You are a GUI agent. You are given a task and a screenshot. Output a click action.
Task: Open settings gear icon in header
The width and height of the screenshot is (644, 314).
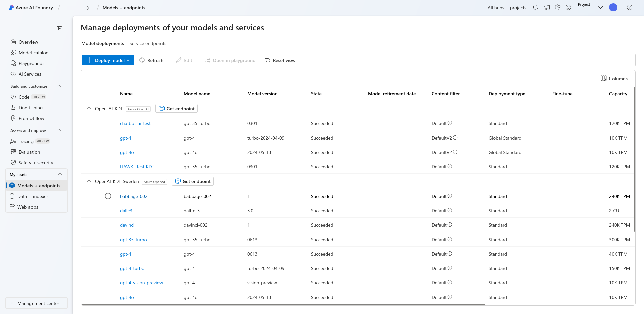[x=558, y=7]
